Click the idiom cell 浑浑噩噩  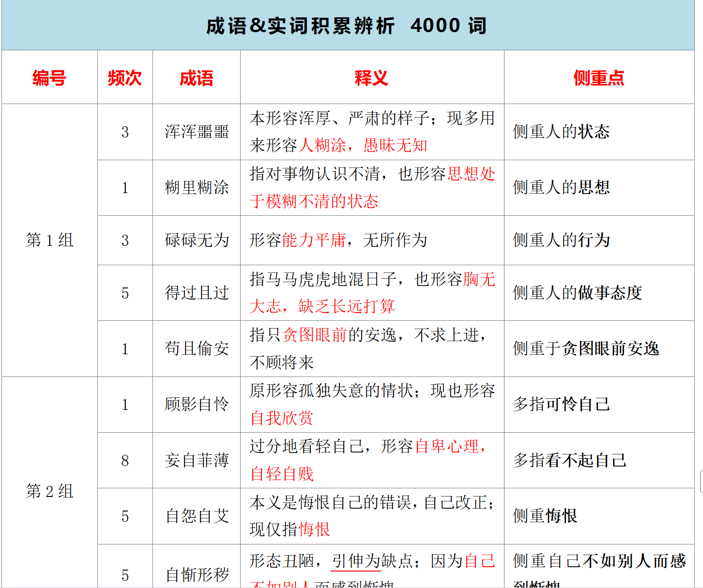197,132
